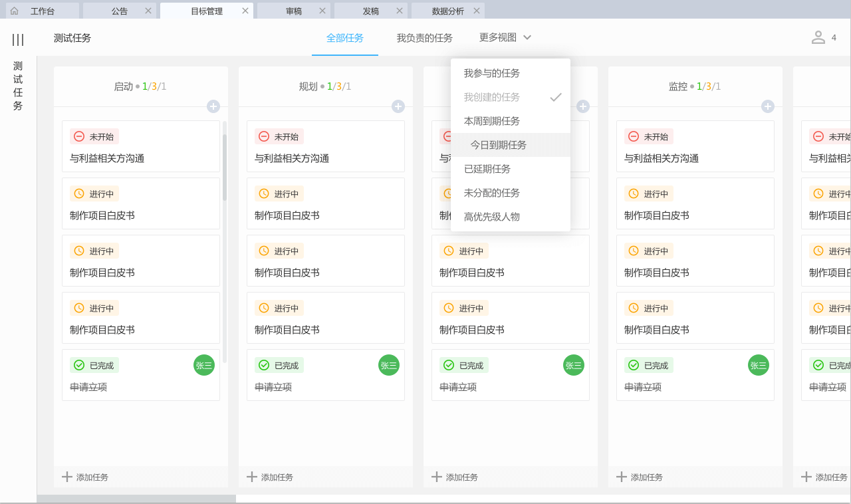Click the hamburger menu icon beside 测试任务
This screenshot has width=851, height=504.
18,40
